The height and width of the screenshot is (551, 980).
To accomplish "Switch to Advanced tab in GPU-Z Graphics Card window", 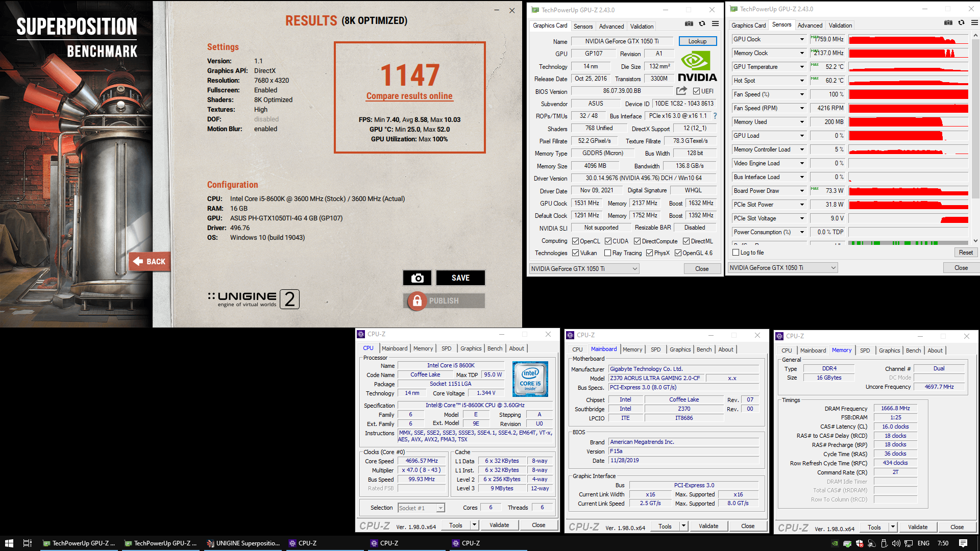I will tap(611, 27).
